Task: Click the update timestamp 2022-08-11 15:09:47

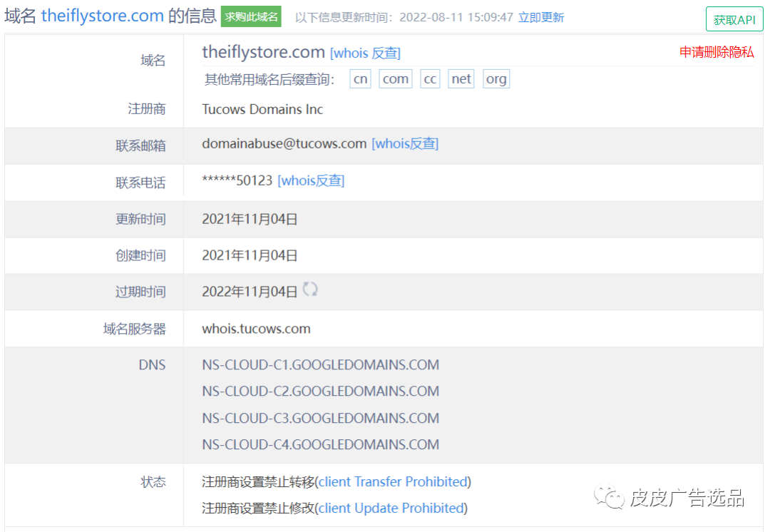Action: point(456,18)
